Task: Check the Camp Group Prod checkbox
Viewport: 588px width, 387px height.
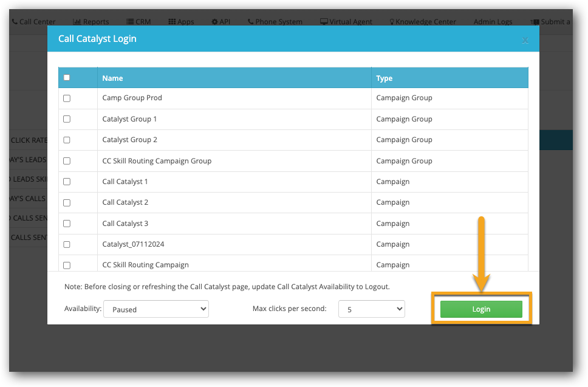Action: [x=67, y=98]
